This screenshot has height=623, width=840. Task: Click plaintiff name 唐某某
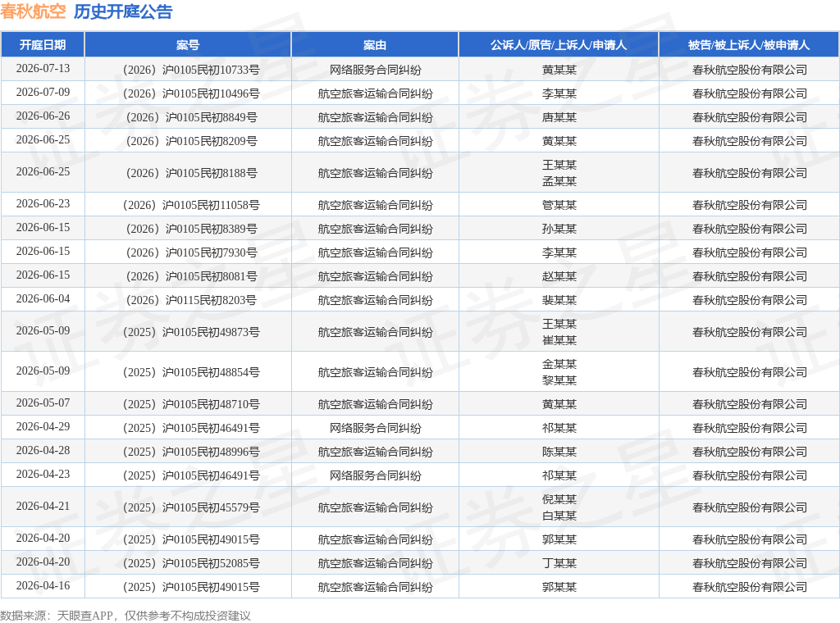[x=559, y=118]
